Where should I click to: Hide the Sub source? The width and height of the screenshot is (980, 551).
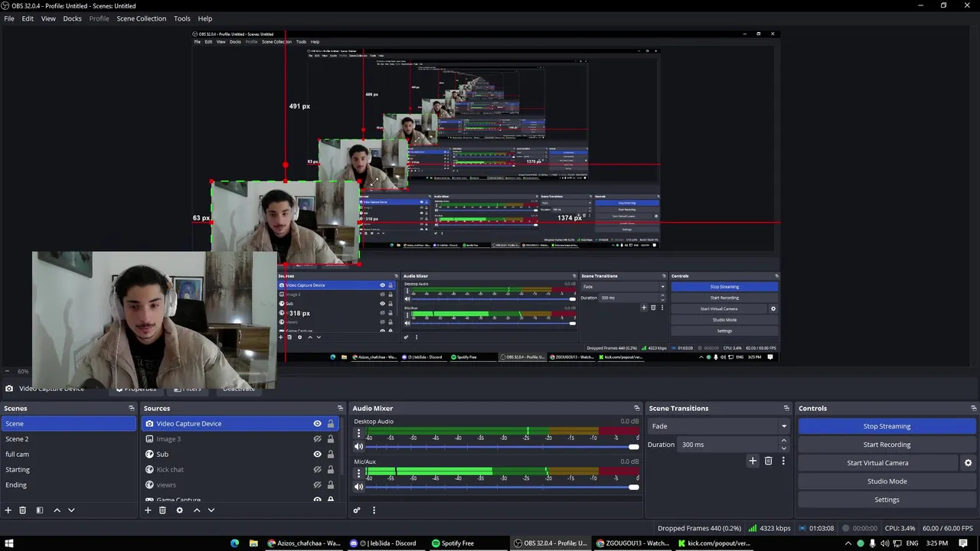(x=317, y=455)
